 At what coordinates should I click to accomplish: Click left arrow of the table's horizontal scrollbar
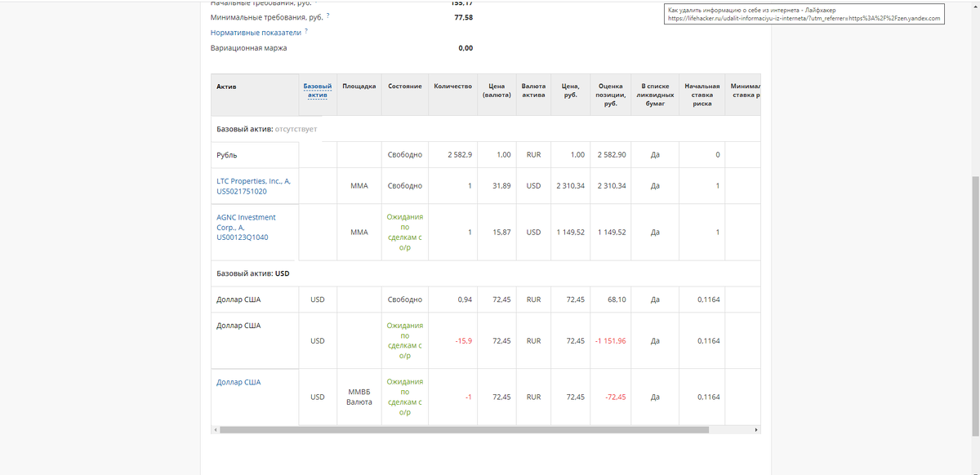point(216,429)
